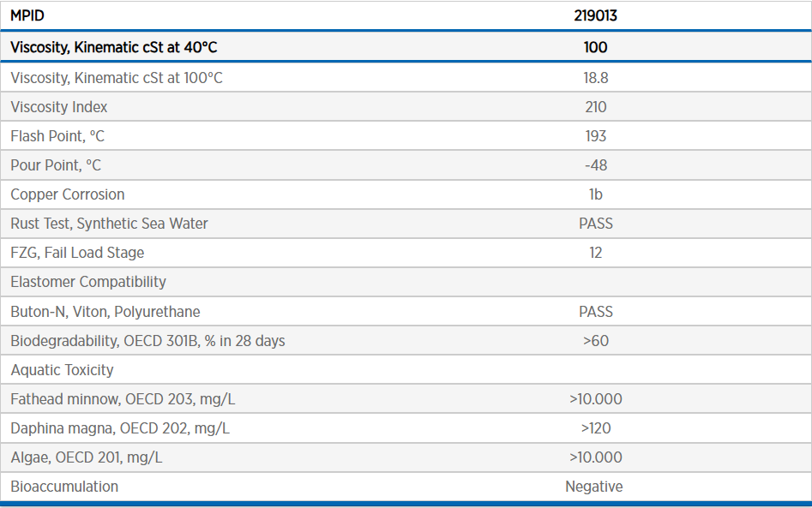Select the 'Pour Point, °C' label
The height and width of the screenshot is (508, 812).
(x=56, y=165)
